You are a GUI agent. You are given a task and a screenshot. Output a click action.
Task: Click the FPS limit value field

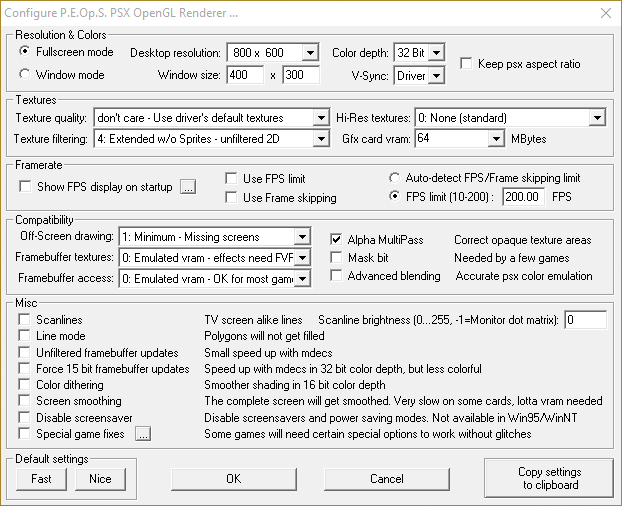523,197
